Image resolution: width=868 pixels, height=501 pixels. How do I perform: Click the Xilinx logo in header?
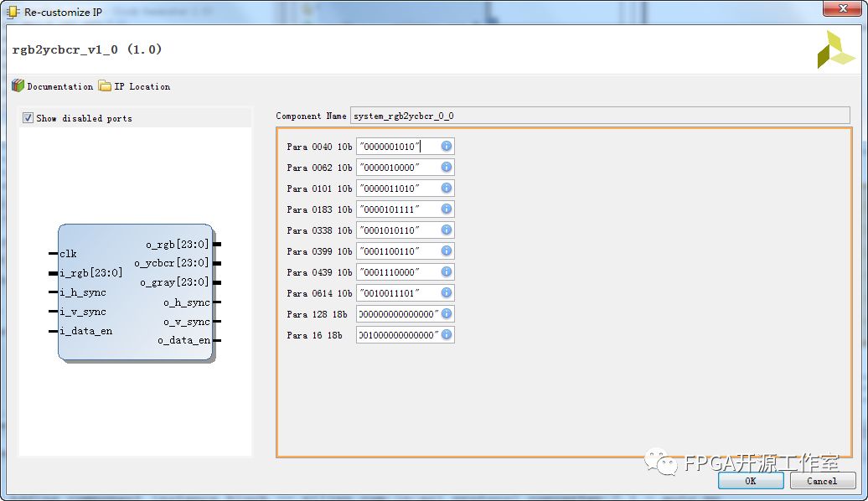(835, 50)
